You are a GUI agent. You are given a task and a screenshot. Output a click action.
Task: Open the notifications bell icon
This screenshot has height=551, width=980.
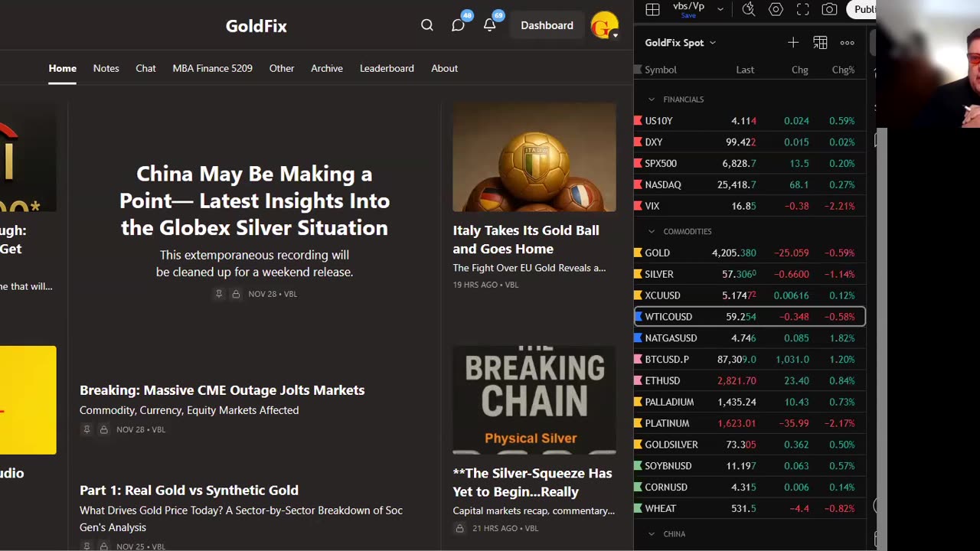489,25
